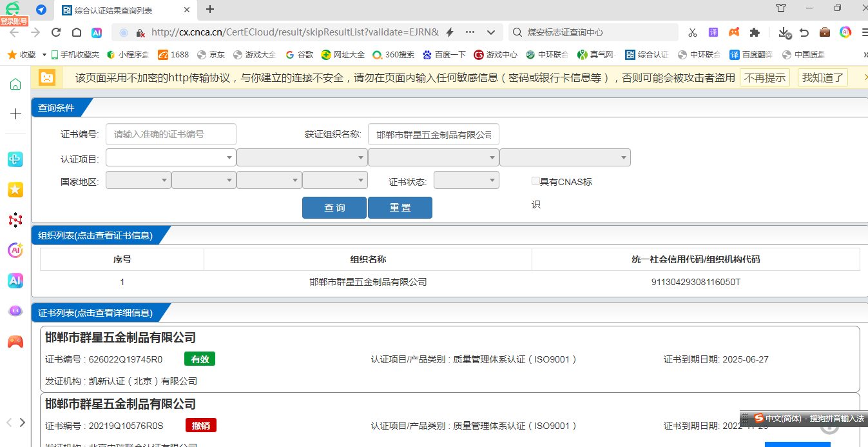
Task: Open the first 国家地区 dropdown
Action: click(139, 180)
